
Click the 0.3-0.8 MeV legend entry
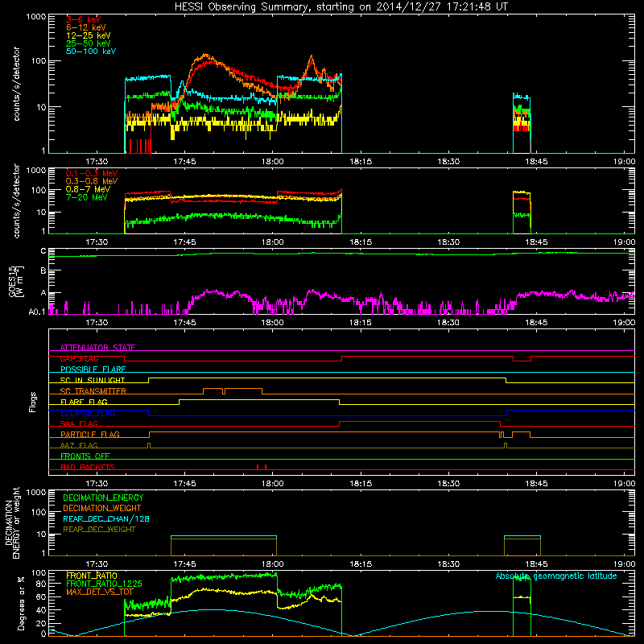[92, 181]
